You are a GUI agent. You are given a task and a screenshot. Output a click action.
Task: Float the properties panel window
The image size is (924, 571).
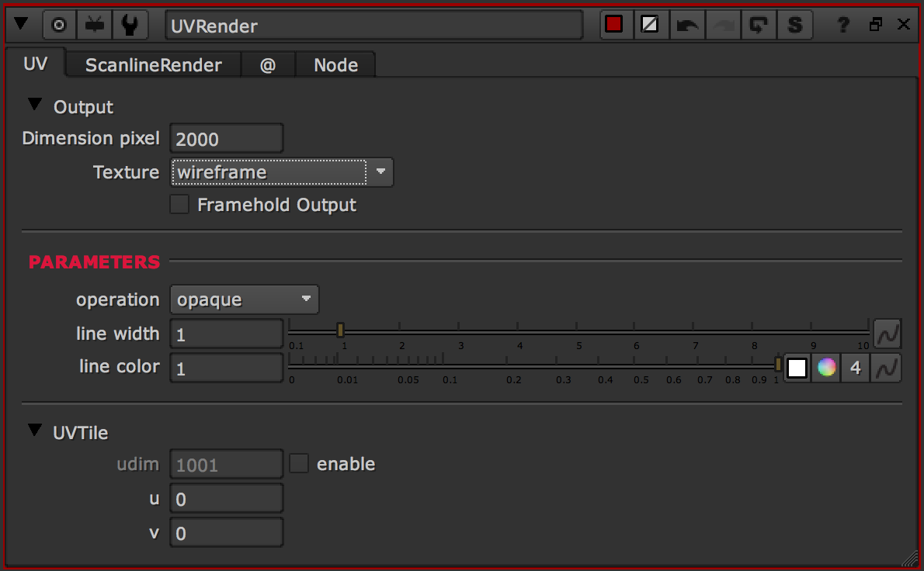(875, 24)
